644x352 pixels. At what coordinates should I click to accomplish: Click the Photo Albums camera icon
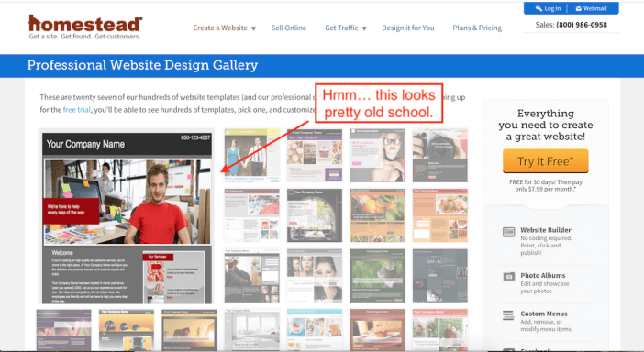pos(508,277)
